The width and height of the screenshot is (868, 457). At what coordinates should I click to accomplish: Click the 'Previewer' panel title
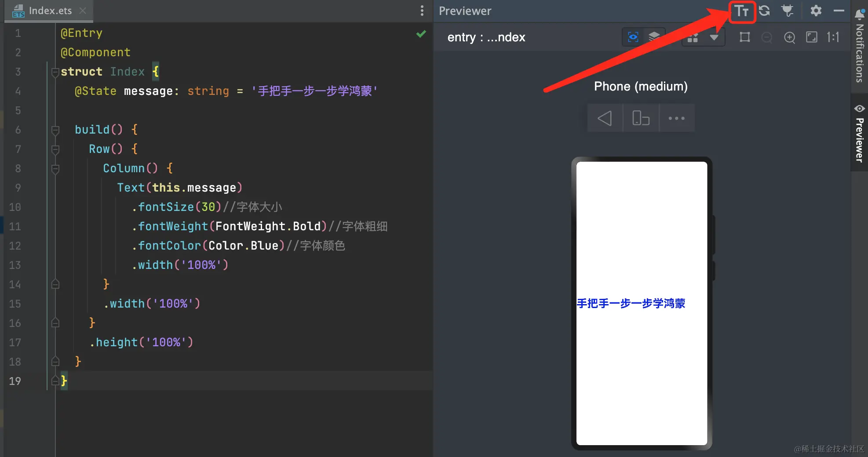pyautogui.click(x=465, y=11)
